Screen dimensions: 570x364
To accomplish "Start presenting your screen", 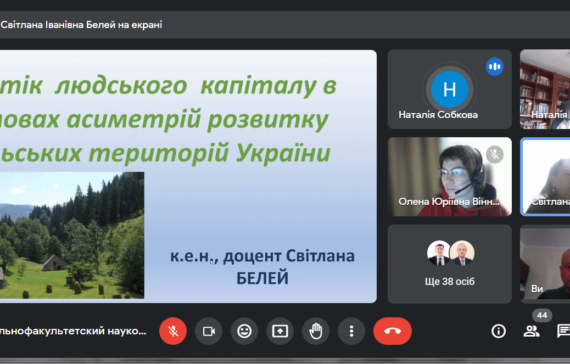I will pos(280,331).
